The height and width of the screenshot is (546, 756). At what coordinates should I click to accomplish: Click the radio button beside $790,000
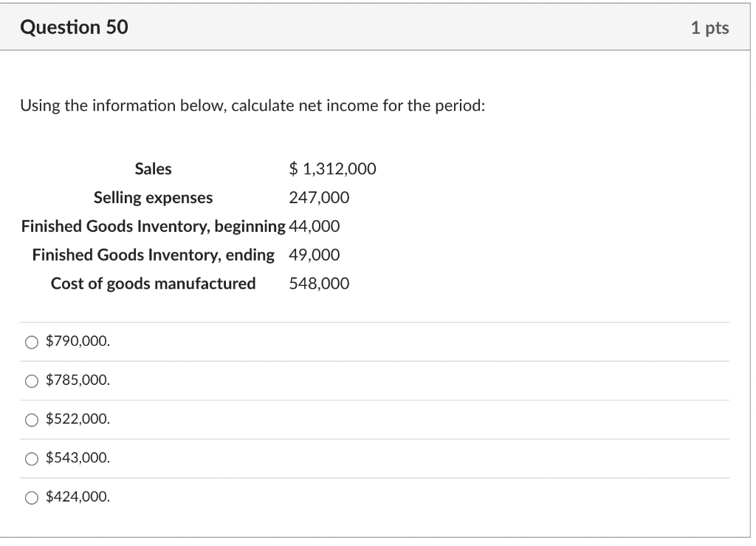[30, 341]
